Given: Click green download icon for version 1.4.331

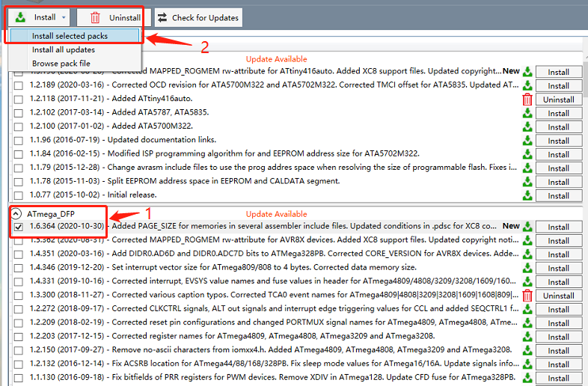Looking at the screenshot, I should click(527, 281).
